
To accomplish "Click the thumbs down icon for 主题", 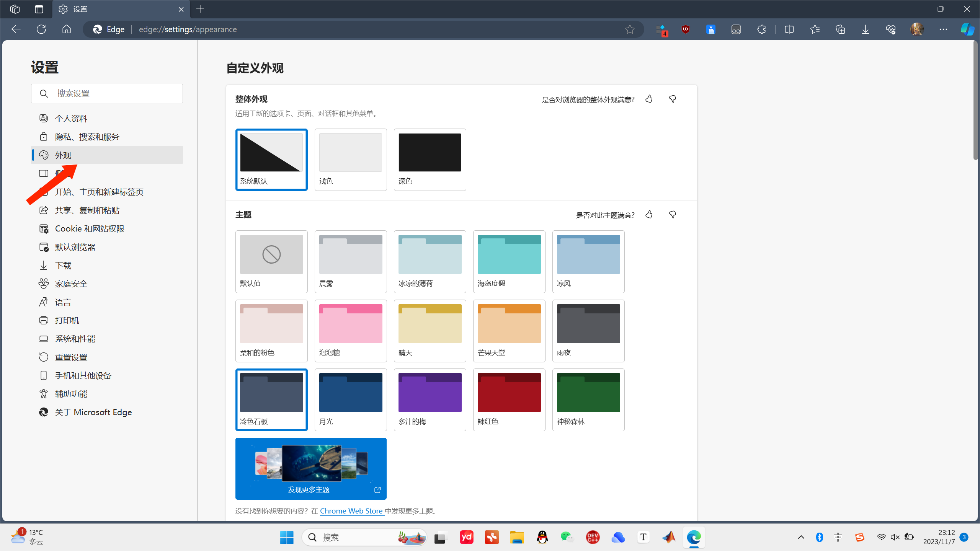I will tap(672, 215).
